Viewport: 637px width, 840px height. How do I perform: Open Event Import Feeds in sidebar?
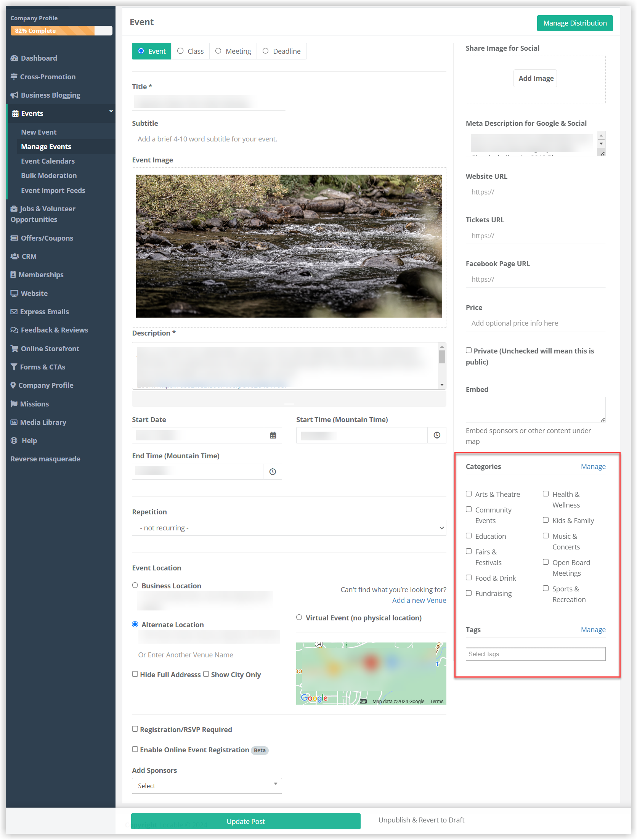[x=53, y=190]
